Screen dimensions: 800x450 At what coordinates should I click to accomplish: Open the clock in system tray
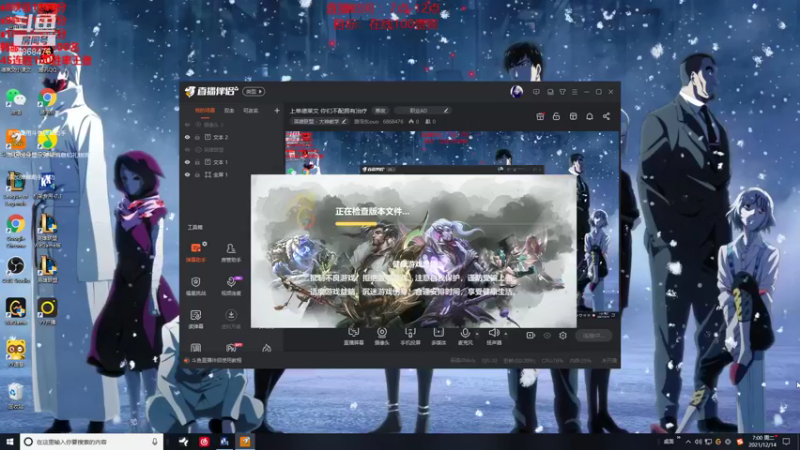point(763,441)
